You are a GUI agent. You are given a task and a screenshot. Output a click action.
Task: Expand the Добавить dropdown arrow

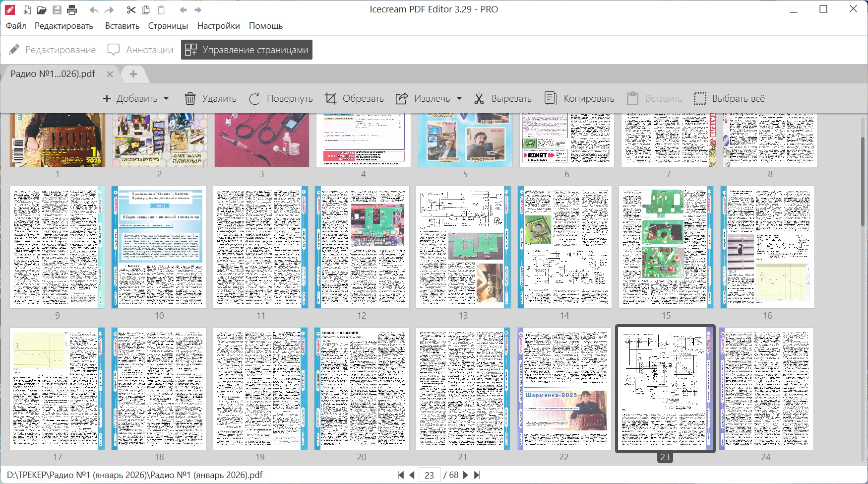(166, 99)
